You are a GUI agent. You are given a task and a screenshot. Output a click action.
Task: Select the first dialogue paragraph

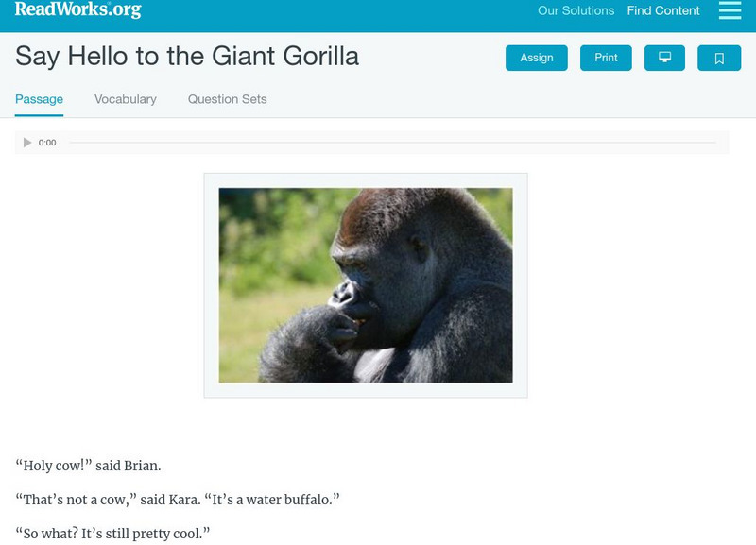tap(88, 466)
